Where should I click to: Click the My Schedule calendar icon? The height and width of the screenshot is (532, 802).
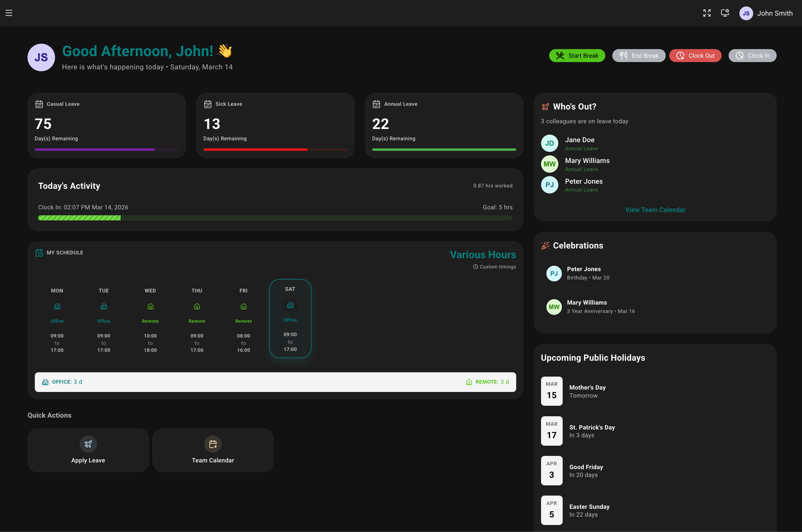coord(39,253)
